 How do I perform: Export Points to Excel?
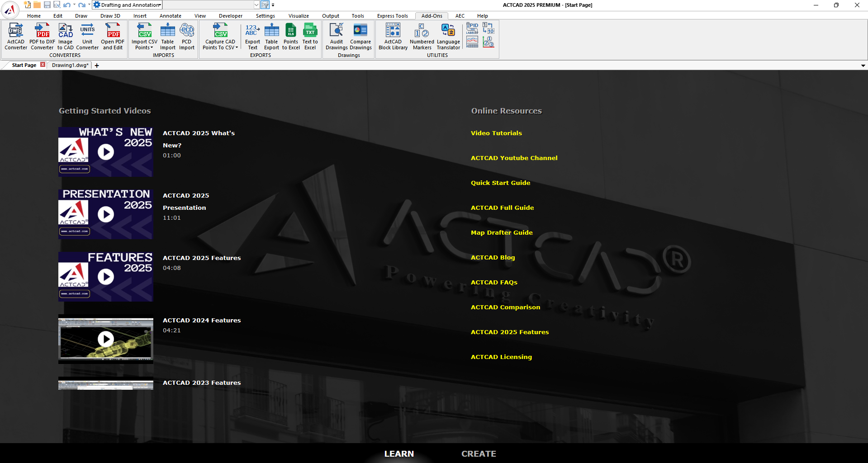[291, 36]
